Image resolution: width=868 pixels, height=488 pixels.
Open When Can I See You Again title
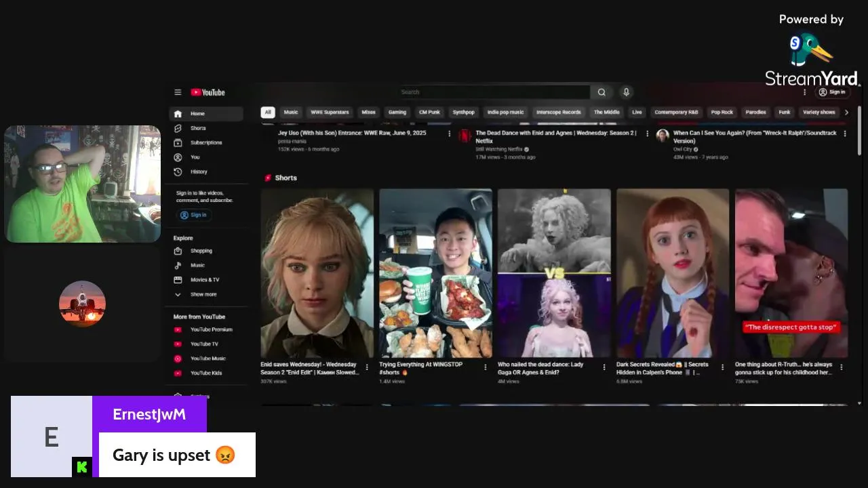pos(755,137)
